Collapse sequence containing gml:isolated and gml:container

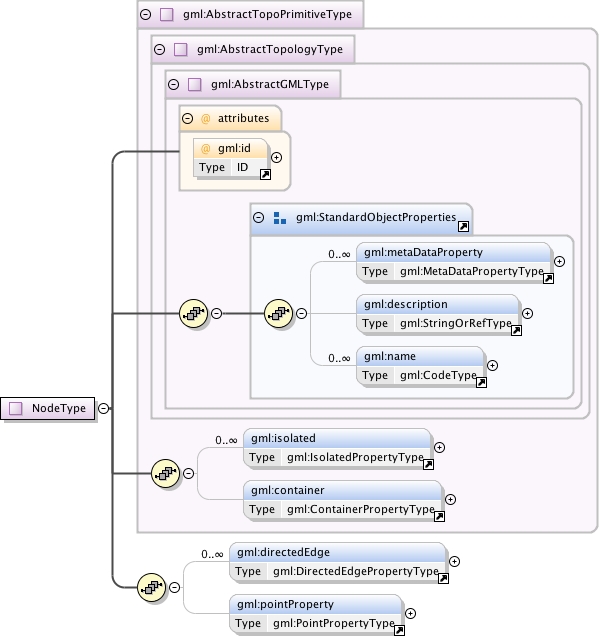coord(188,473)
